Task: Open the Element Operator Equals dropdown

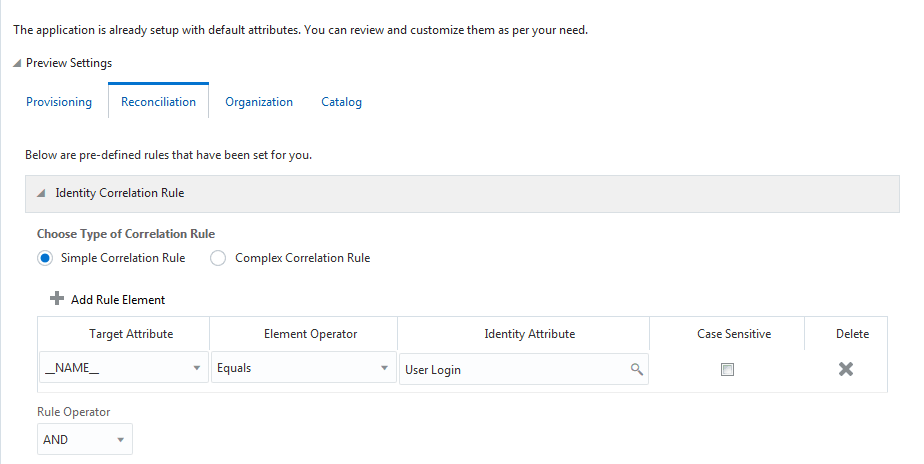Action: (x=383, y=369)
